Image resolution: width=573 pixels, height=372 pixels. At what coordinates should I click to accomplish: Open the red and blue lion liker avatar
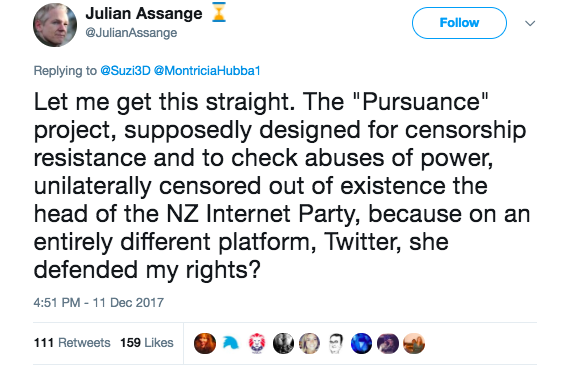257,343
